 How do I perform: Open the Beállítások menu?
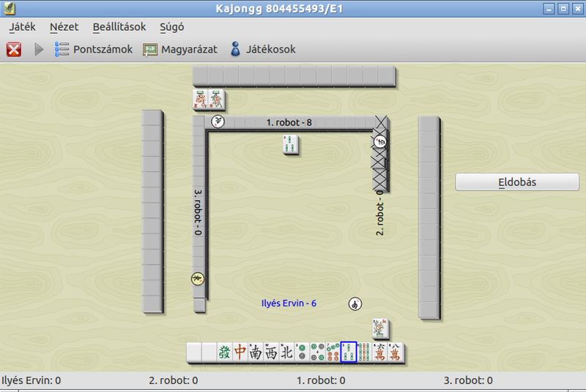pos(119,27)
